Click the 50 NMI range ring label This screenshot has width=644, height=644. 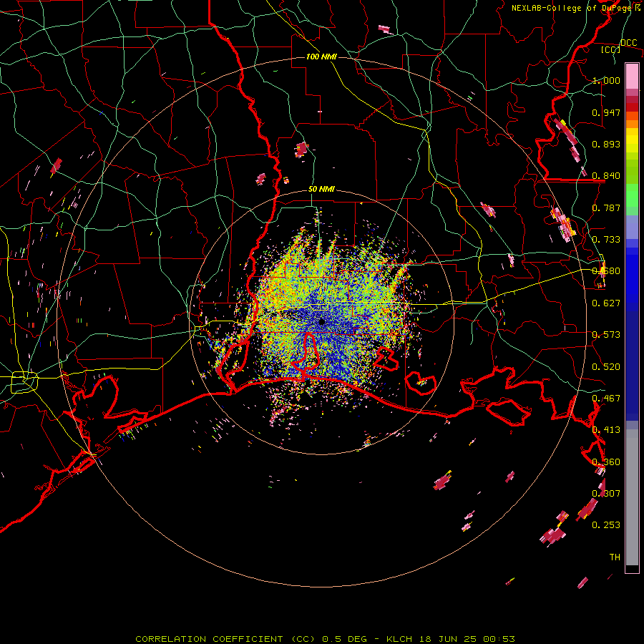321,190
